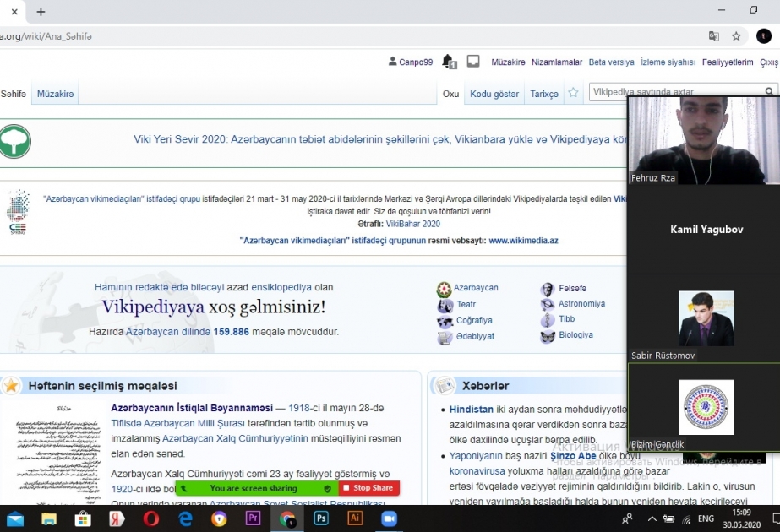Image resolution: width=780 pixels, height=532 pixels.
Task: Select Bizim Gənclik participant tile
Action: click(703, 407)
